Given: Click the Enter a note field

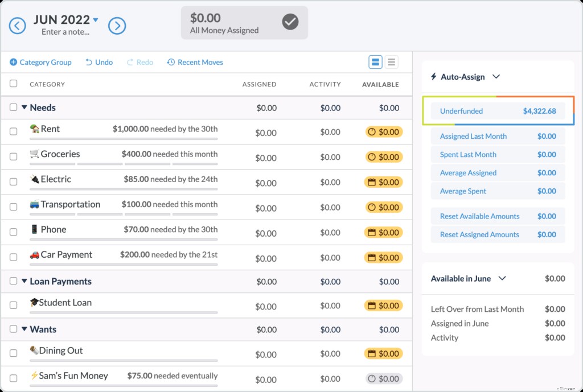Looking at the screenshot, I should [67, 33].
